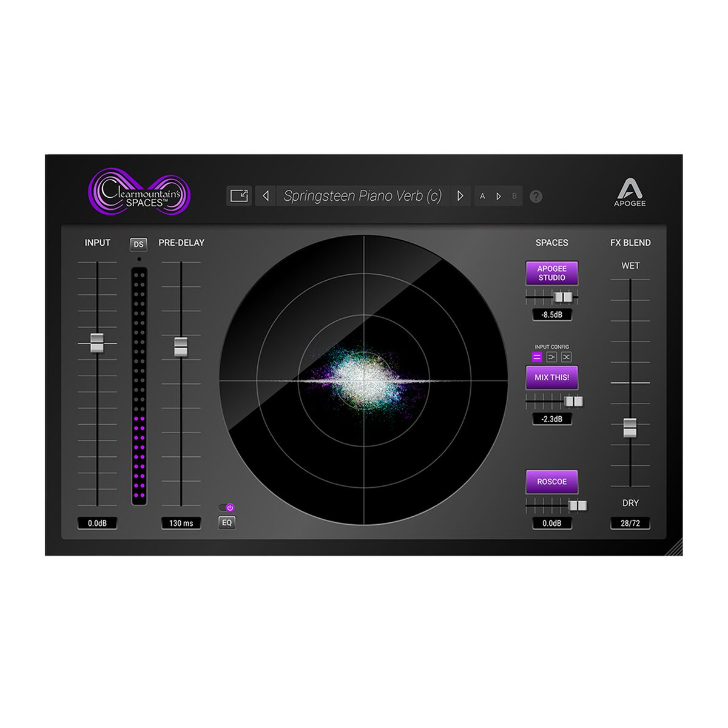Select preset slot A
Screen dimensions: 728x728
click(x=483, y=196)
